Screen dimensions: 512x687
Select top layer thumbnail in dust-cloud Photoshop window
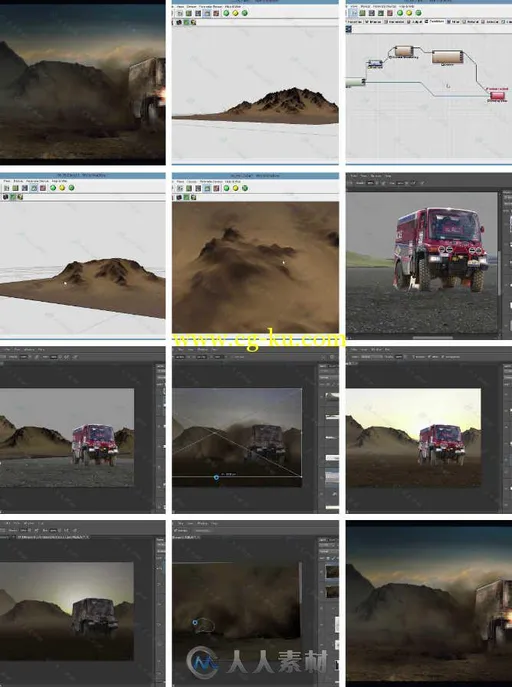coord(332,571)
